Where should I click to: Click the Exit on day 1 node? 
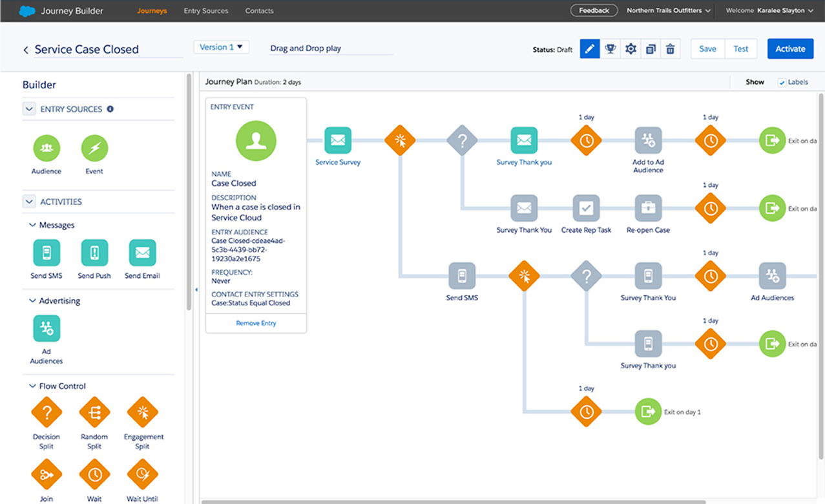coord(648,412)
